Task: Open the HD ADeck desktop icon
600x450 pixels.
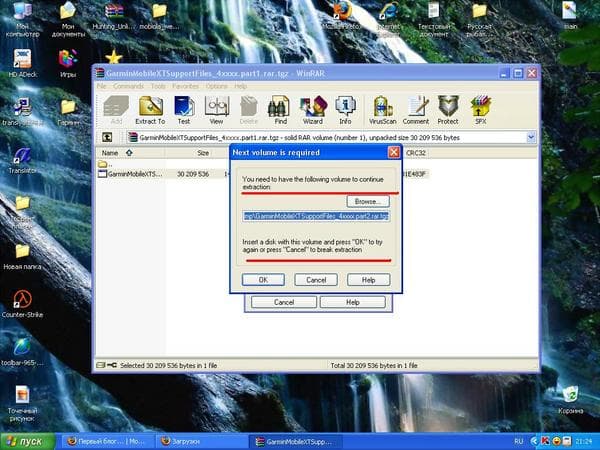Action: click(x=22, y=64)
